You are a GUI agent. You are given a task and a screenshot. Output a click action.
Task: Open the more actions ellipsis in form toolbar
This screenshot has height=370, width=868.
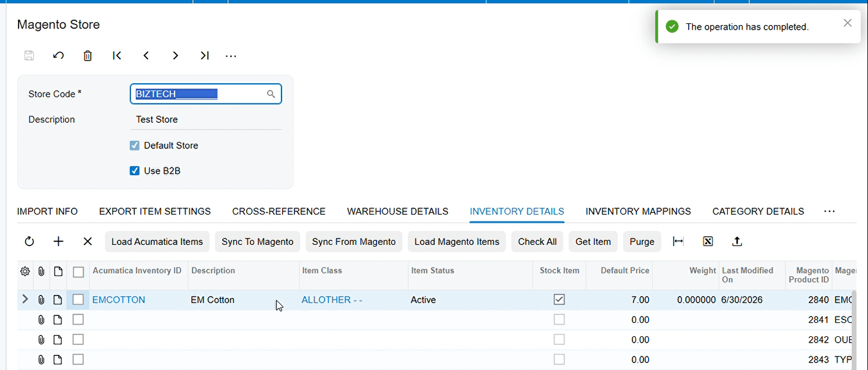(231, 56)
